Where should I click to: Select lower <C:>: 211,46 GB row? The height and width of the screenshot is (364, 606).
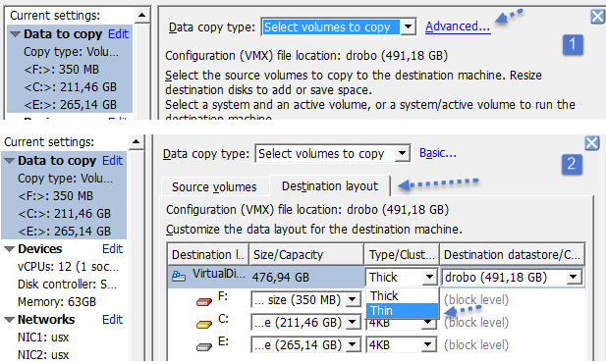pos(64,214)
